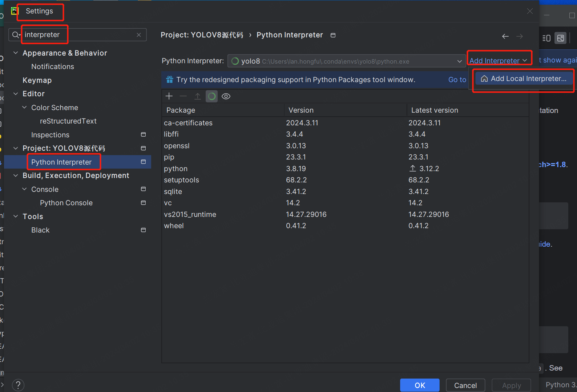Choose Add Local Interpreter... from the menu
Viewport: 577px width, 392px height.
pyautogui.click(x=524, y=79)
